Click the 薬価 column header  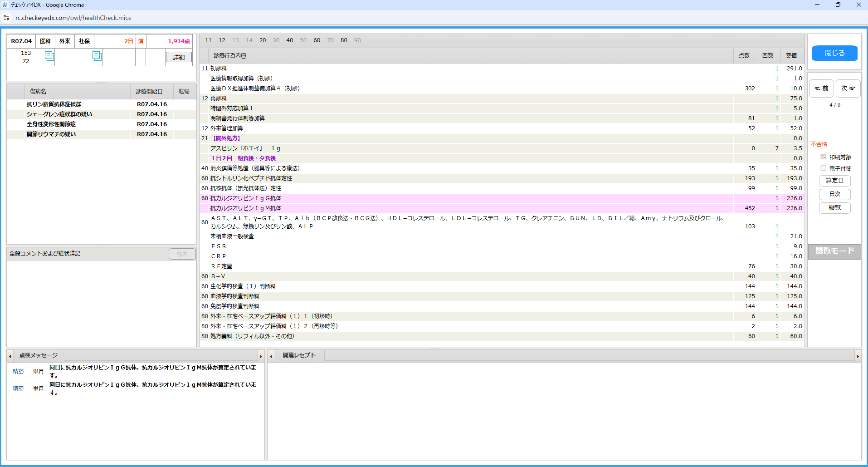(x=792, y=55)
